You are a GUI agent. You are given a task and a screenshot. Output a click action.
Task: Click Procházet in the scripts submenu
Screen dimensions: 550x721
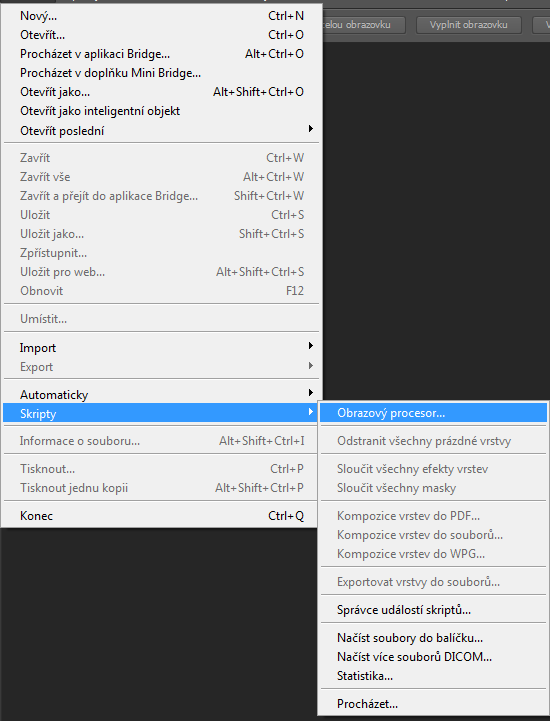[433, 704]
